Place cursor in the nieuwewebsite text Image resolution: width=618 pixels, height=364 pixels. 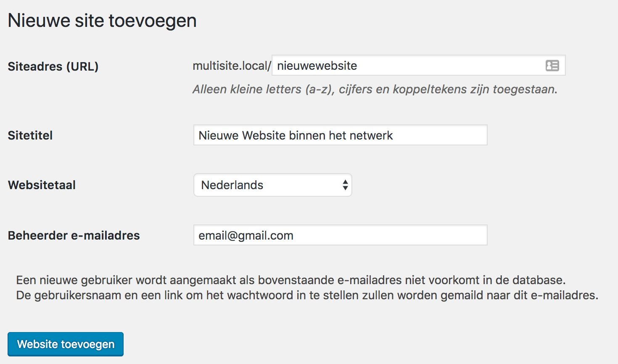point(317,66)
